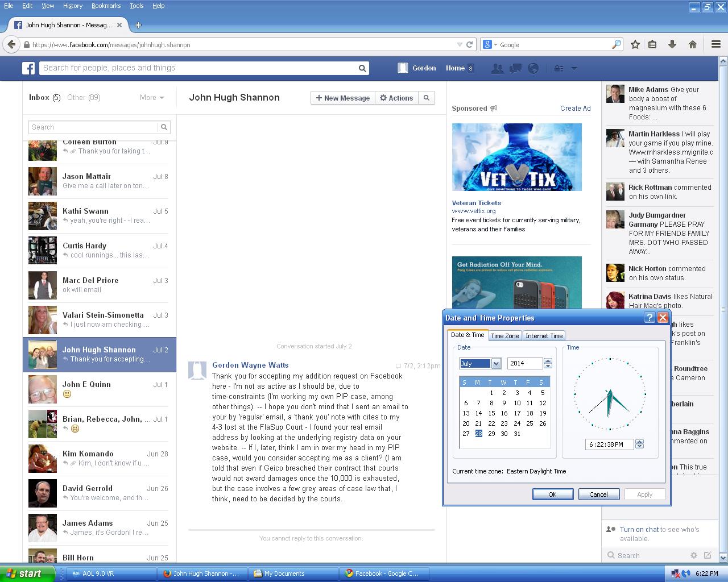Open the Bookmarks menu
Screen dimensions: 728x582
106,6
